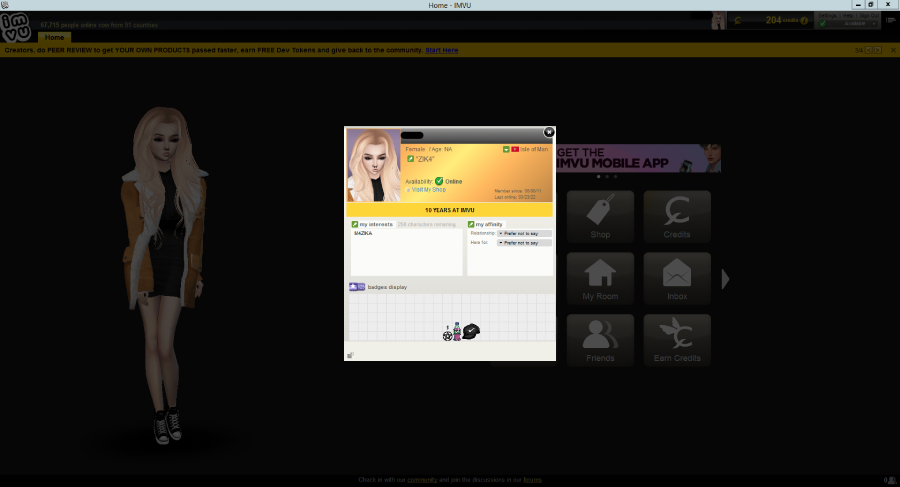Select the purple bottle badge
This screenshot has width=900, height=487.
pyautogui.click(x=457, y=331)
